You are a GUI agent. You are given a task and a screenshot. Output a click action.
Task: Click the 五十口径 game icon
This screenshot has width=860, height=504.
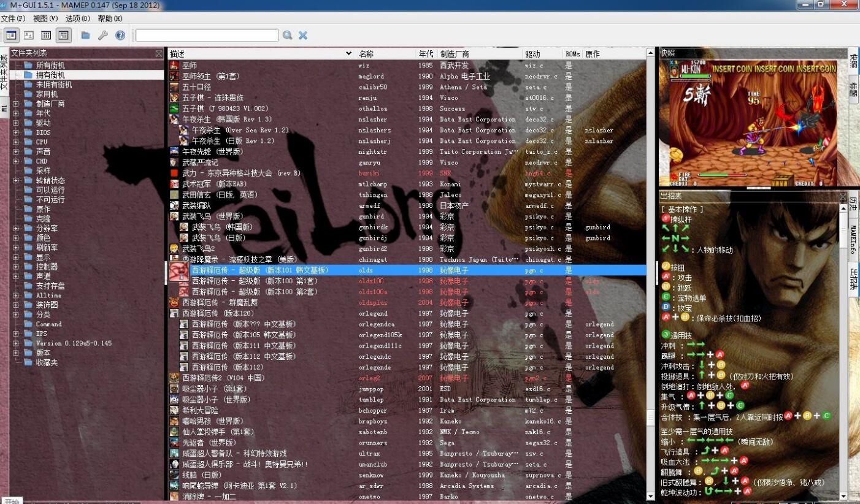click(x=174, y=87)
